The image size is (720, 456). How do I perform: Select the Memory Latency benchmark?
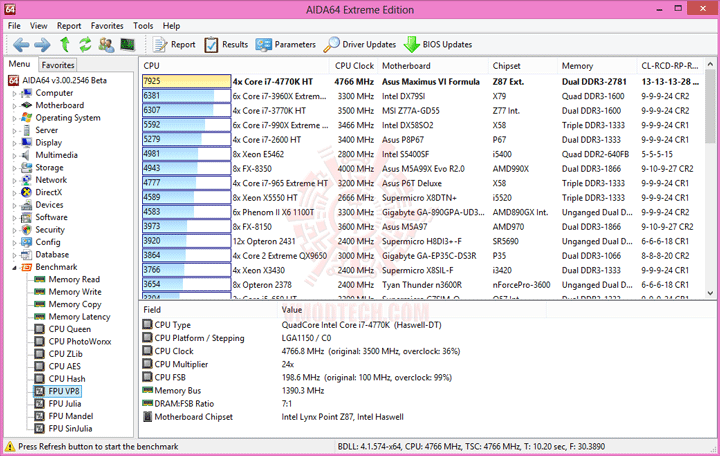click(x=79, y=316)
